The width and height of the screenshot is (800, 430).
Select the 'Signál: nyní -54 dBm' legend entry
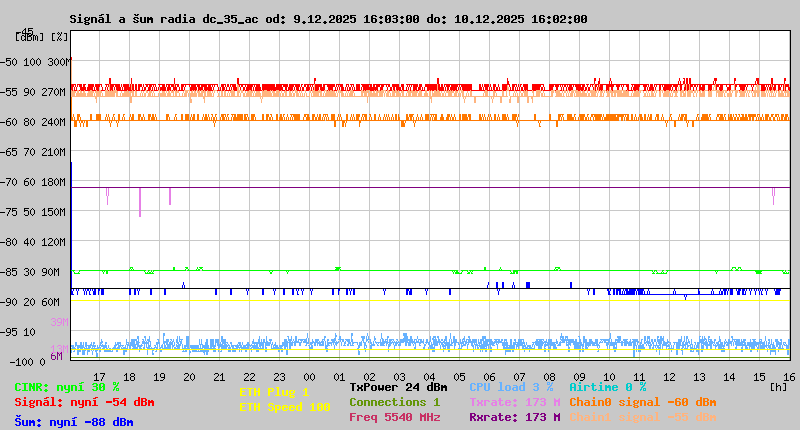(84, 402)
